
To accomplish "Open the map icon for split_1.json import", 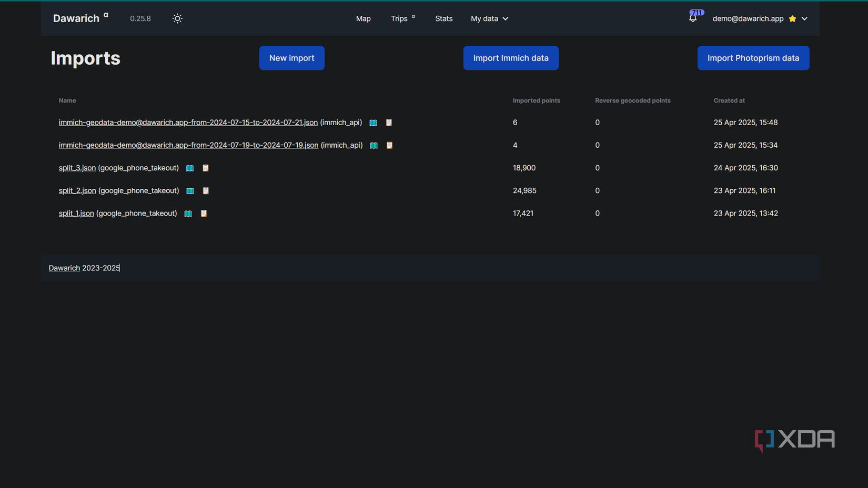I will [188, 213].
